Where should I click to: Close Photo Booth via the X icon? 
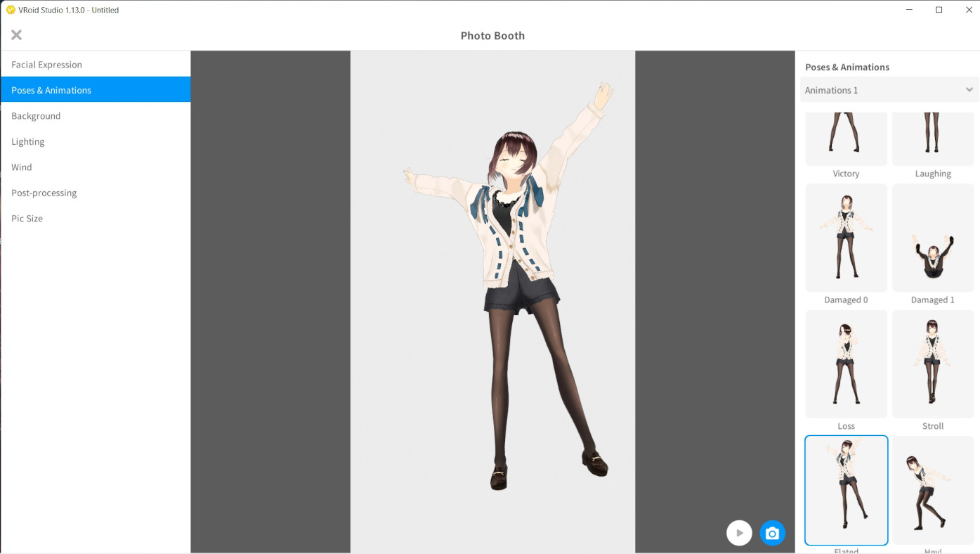(x=15, y=34)
